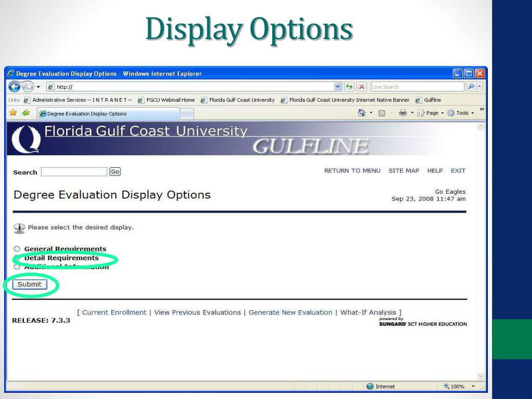
Task: Click the Favorites Center star icon
Action: click(13, 113)
